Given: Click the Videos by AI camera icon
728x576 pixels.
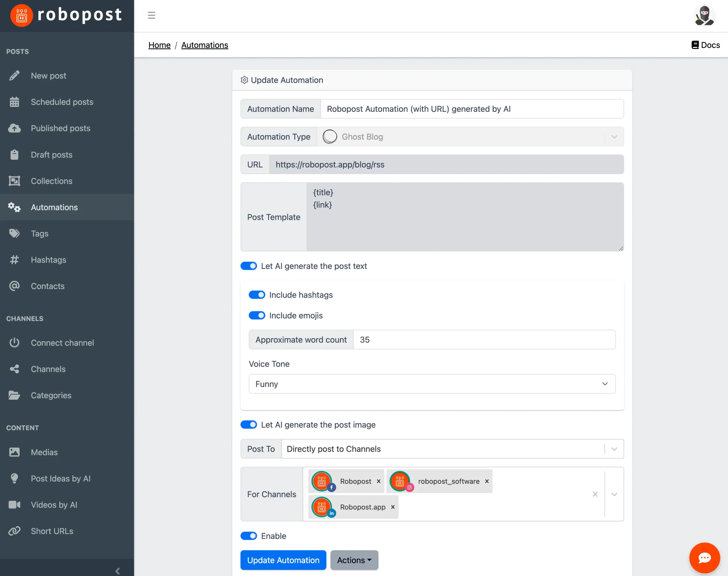Looking at the screenshot, I should click(x=14, y=504).
